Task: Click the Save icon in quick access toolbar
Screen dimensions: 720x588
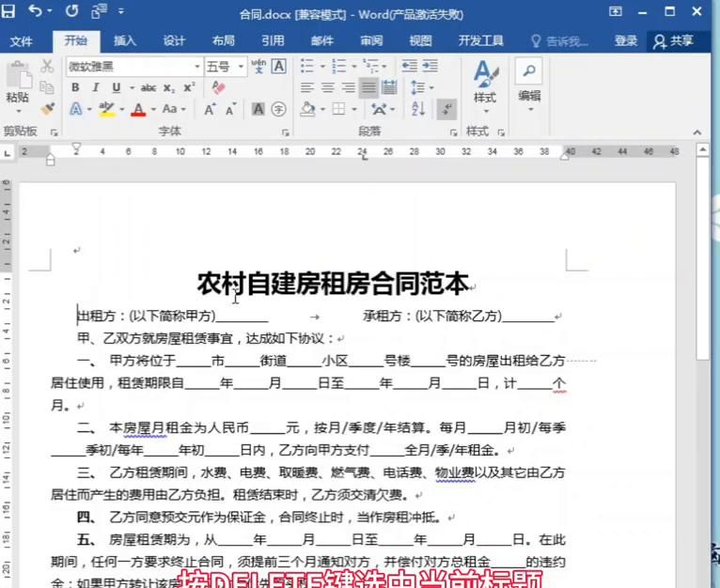Action: [8, 10]
